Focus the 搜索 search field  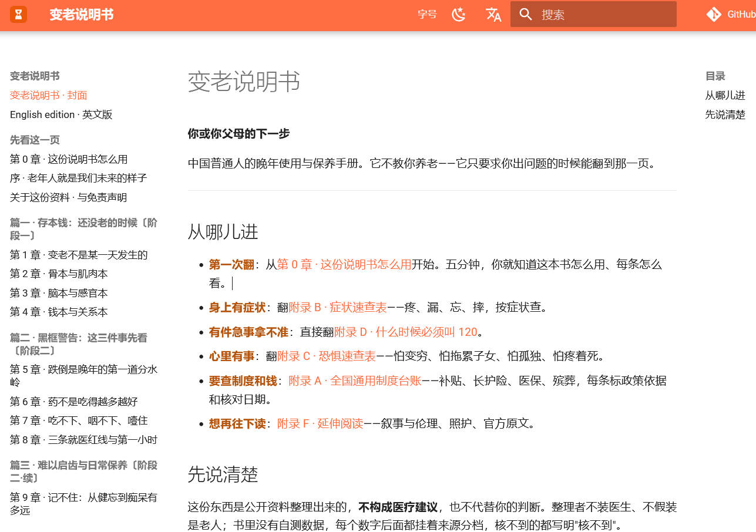coord(593,14)
